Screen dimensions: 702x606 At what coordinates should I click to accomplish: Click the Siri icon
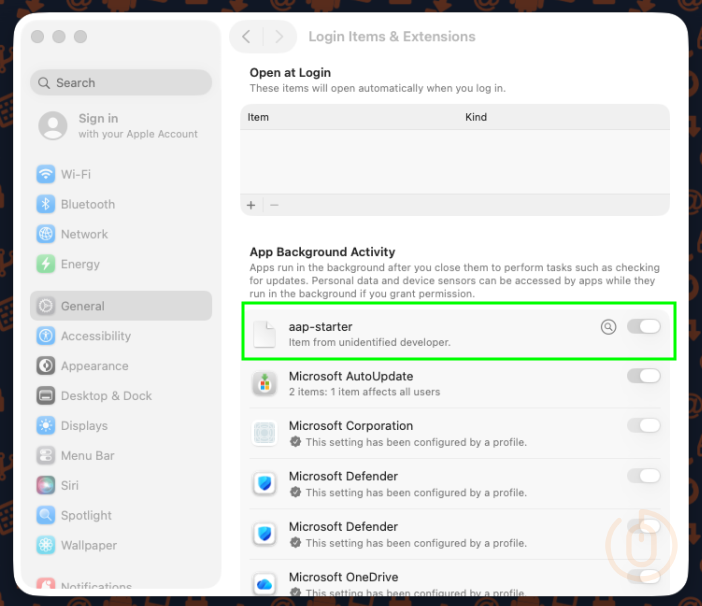point(46,486)
